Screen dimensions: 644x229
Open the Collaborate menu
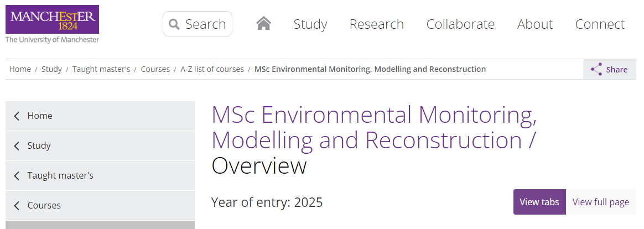[x=460, y=24]
